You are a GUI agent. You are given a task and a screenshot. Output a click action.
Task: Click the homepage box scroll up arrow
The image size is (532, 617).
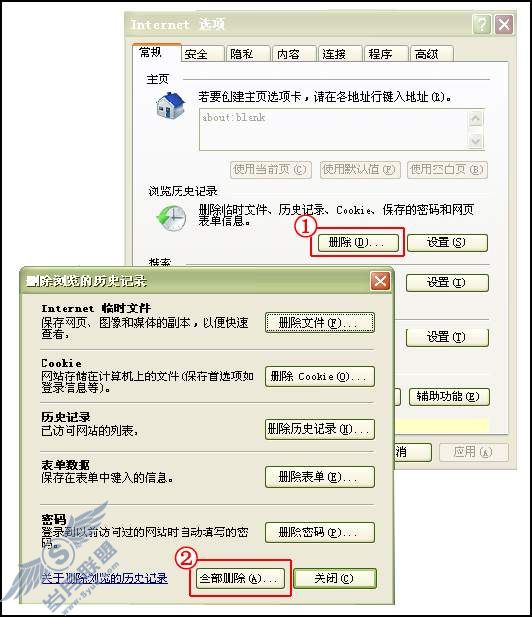click(x=476, y=118)
